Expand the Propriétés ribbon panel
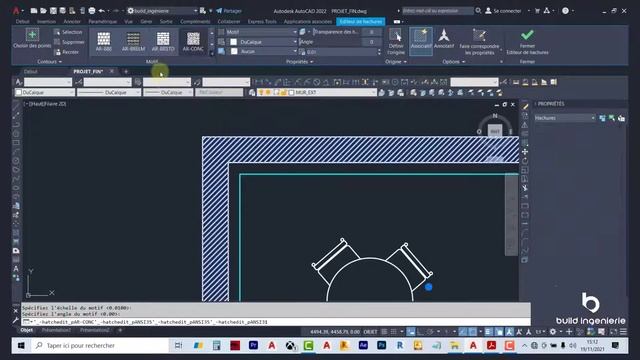Screen dimensions: 640x360 (x=300, y=62)
